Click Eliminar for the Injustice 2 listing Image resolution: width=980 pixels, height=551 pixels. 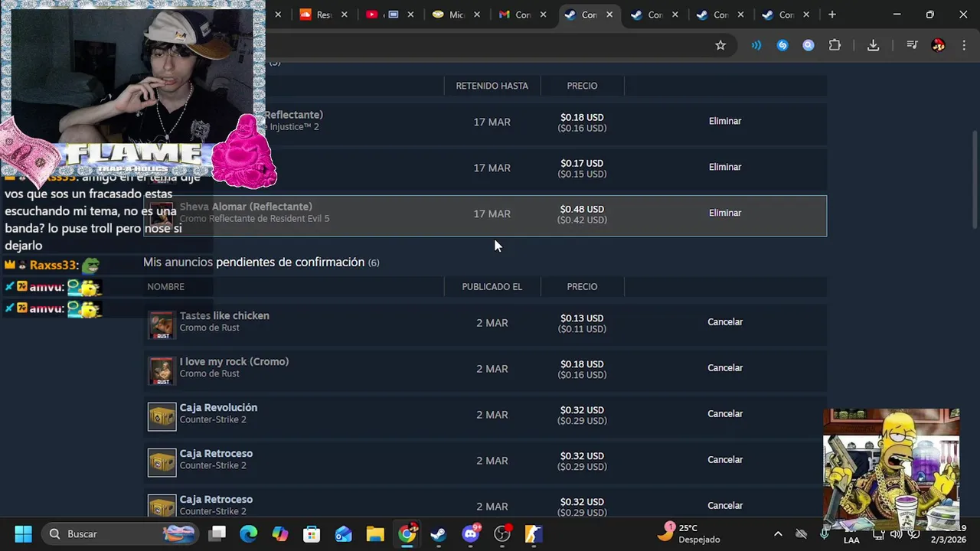[725, 121]
